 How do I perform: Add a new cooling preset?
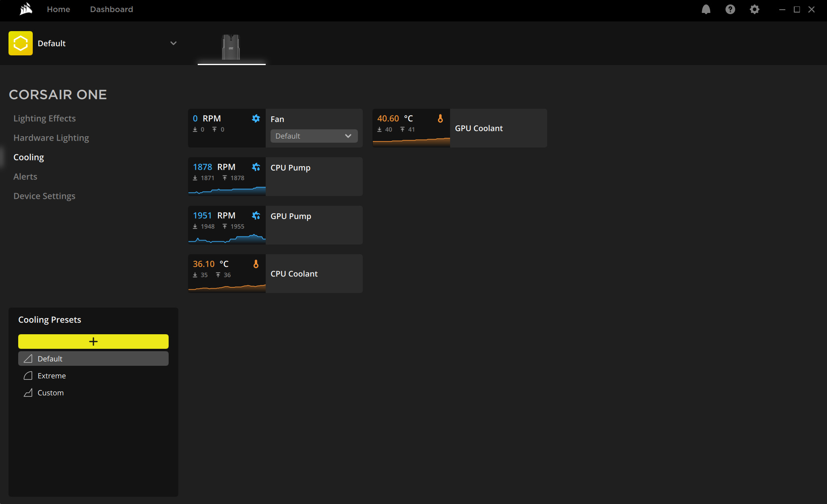[x=93, y=342]
